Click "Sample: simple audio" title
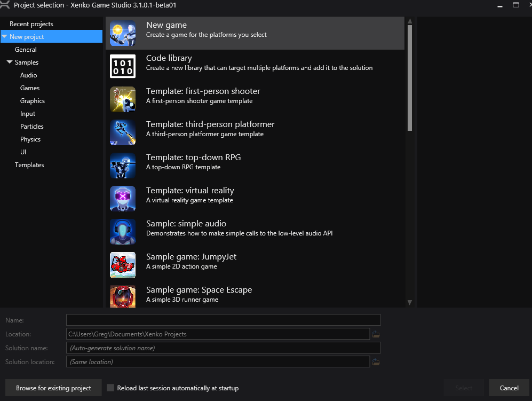 pyautogui.click(x=186, y=223)
